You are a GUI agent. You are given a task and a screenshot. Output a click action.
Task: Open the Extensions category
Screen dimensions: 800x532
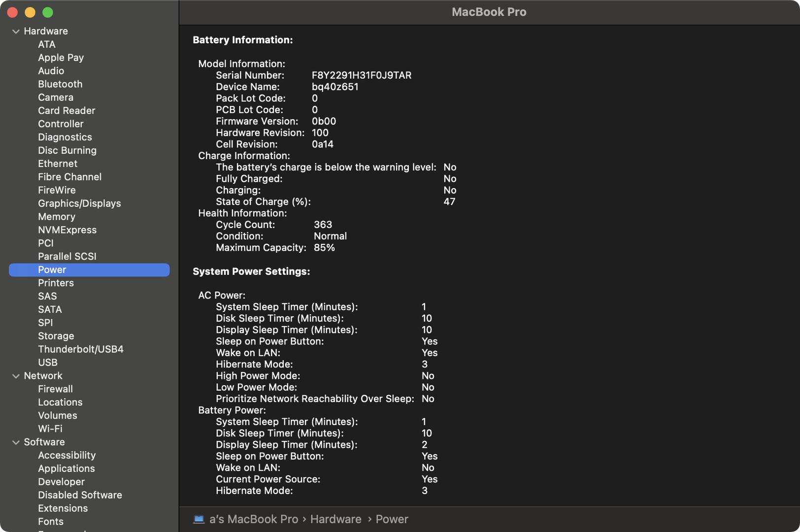tap(63, 509)
